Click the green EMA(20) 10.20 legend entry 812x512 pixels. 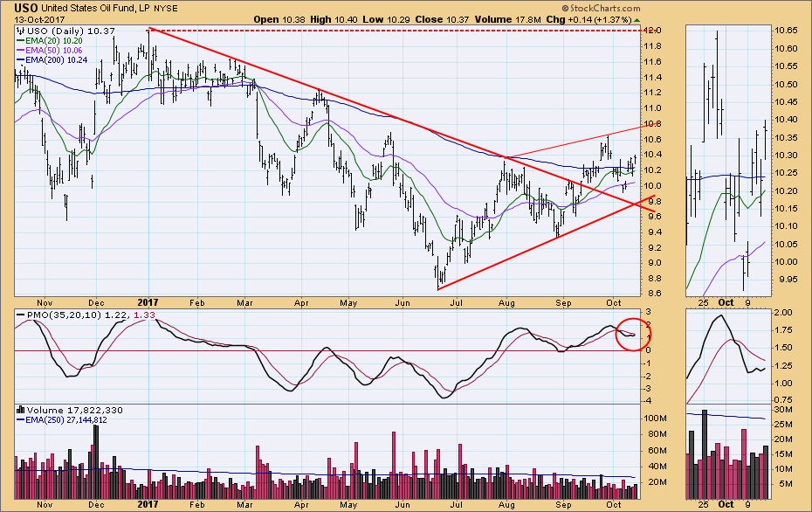point(50,40)
